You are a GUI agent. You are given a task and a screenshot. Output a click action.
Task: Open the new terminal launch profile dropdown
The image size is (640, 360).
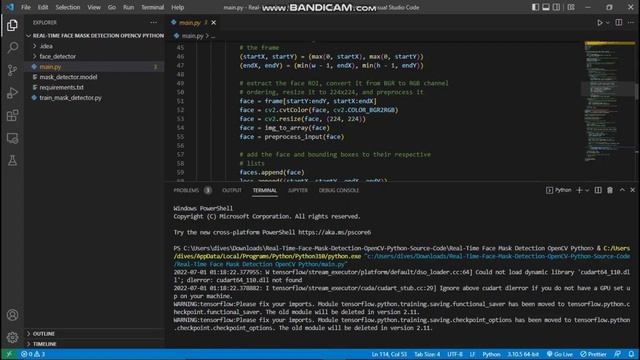(587, 190)
